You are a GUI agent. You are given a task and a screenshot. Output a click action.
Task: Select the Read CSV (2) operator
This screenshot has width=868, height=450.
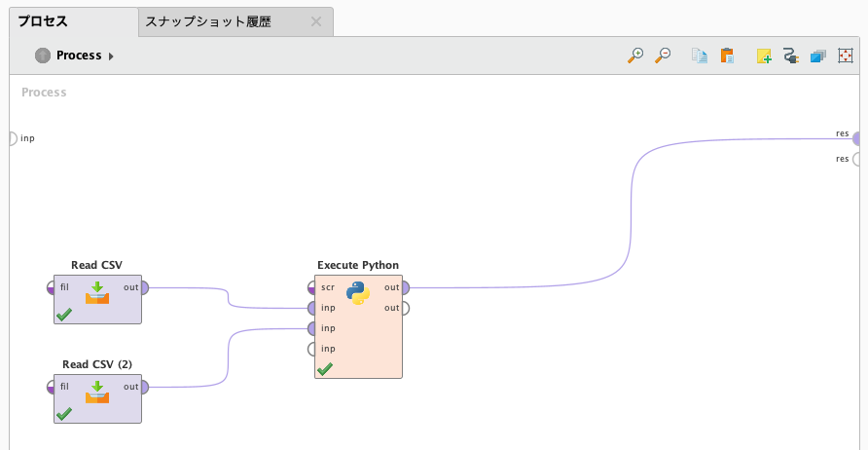click(x=97, y=398)
